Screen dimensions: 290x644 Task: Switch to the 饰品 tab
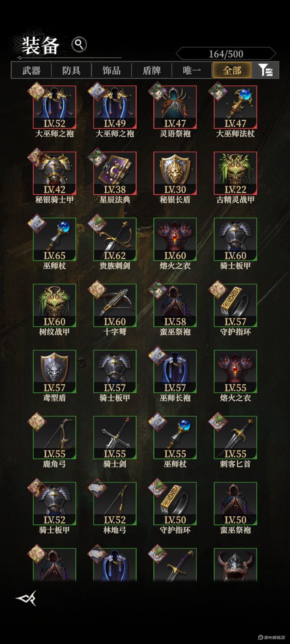point(112,70)
